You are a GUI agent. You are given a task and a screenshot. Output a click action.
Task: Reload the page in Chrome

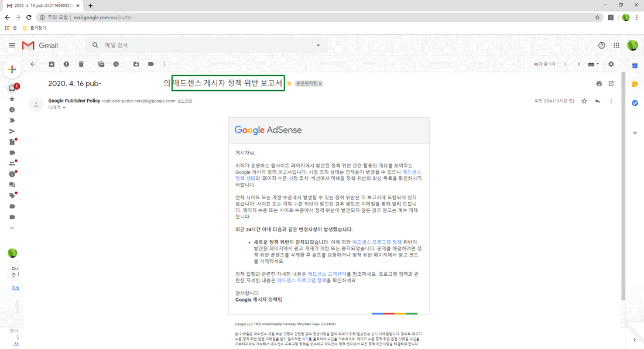[29, 17]
